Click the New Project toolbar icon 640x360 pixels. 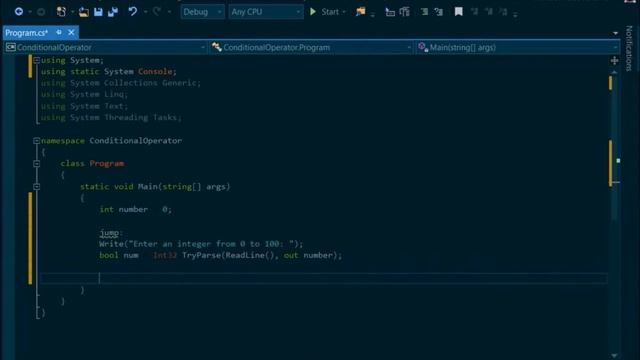[x=61, y=12]
